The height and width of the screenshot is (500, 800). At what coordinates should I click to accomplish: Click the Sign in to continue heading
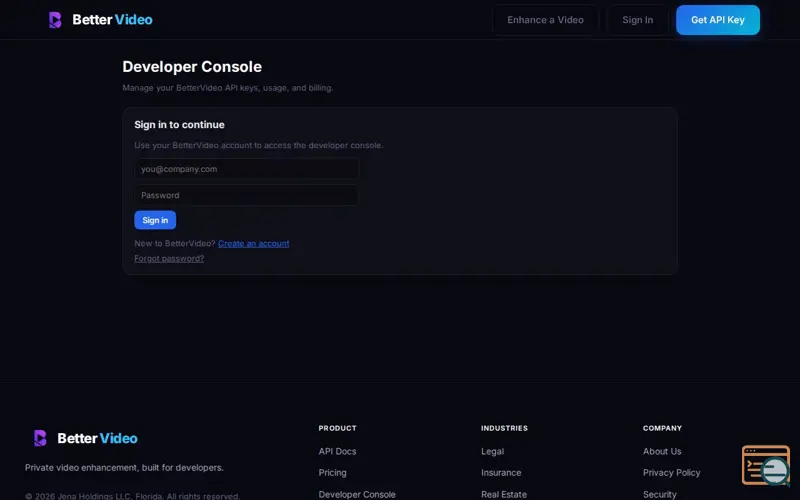179,124
